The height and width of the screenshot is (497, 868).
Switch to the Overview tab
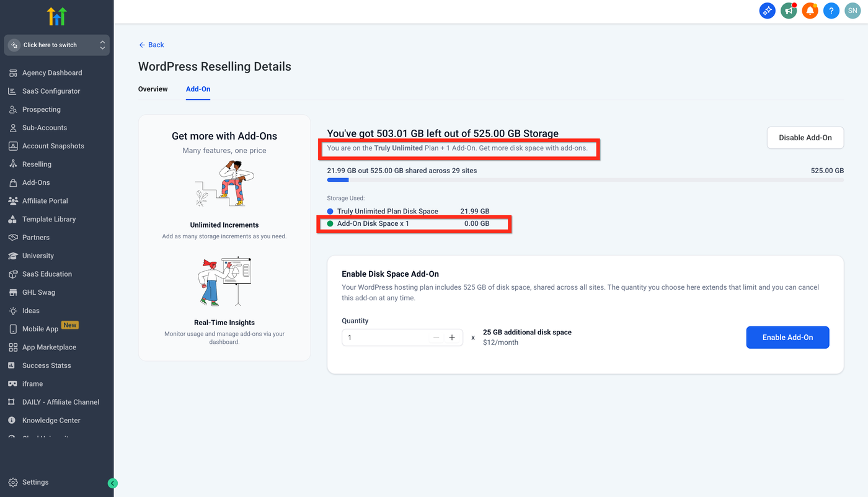click(153, 89)
